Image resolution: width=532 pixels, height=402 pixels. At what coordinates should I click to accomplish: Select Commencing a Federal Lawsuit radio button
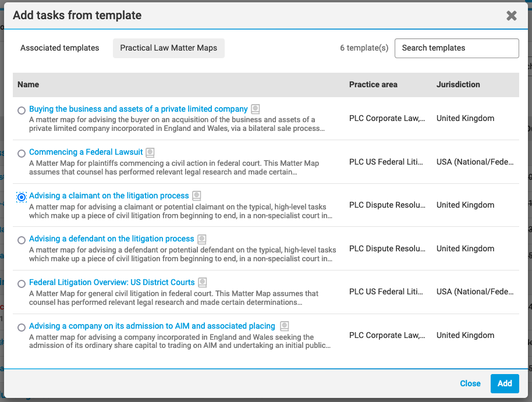click(22, 154)
